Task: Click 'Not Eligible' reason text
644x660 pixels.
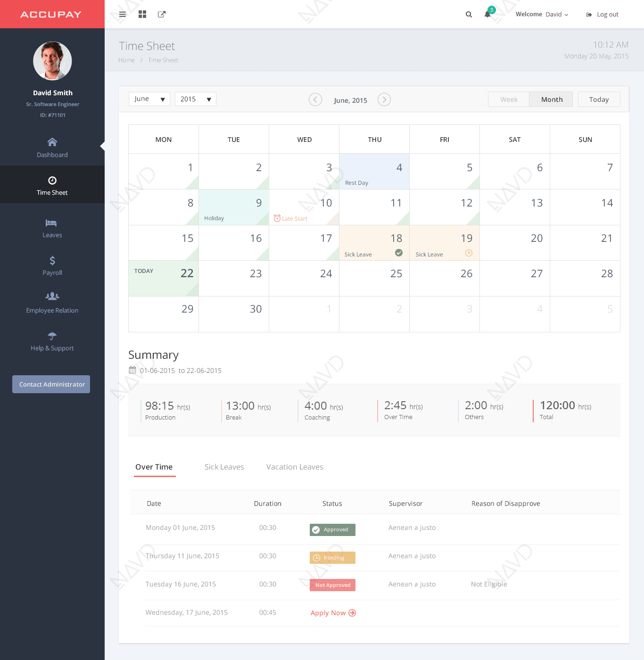Action: pyautogui.click(x=489, y=584)
